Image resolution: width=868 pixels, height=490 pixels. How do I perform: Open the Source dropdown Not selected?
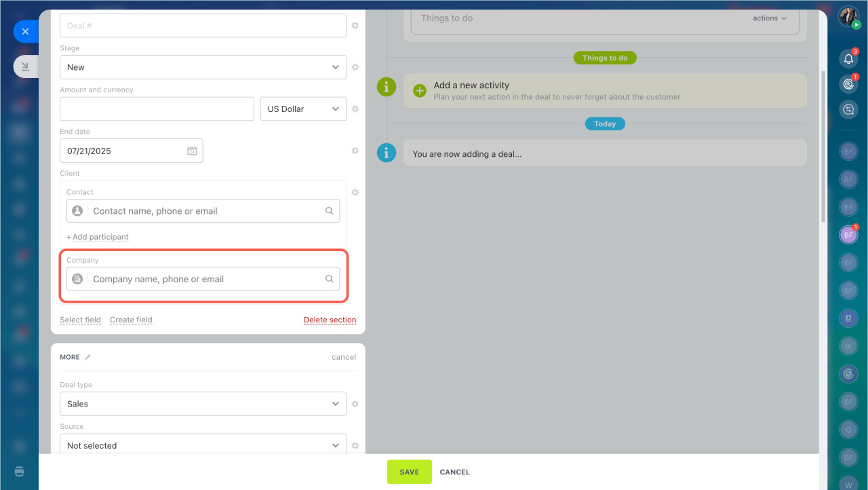pyautogui.click(x=203, y=445)
